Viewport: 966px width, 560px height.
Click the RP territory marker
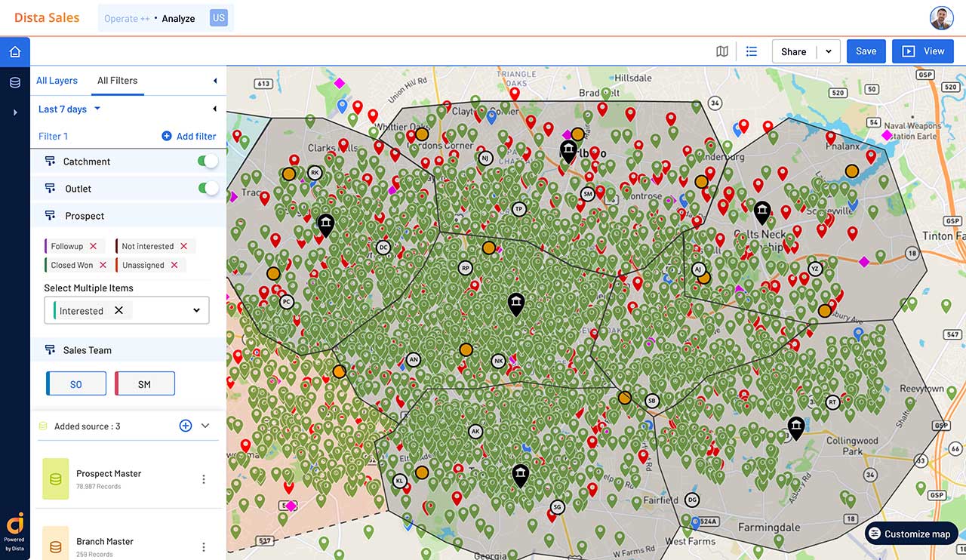coord(466,268)
